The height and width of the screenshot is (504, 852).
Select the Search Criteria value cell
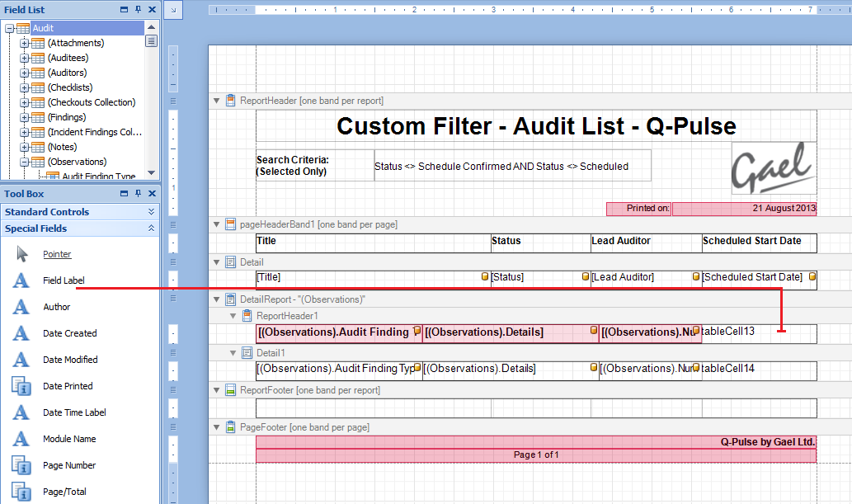pyautogui.click(x=512, y=166)
